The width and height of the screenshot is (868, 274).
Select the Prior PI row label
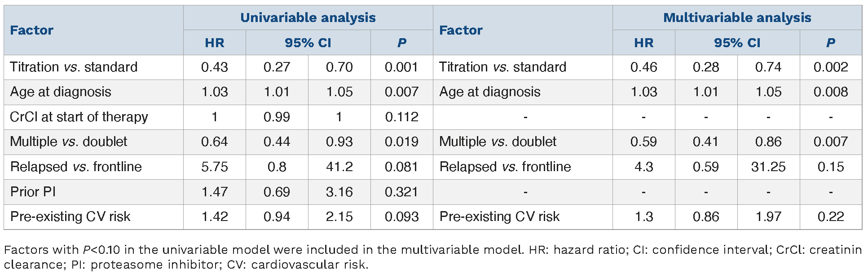tap(33, 192)
